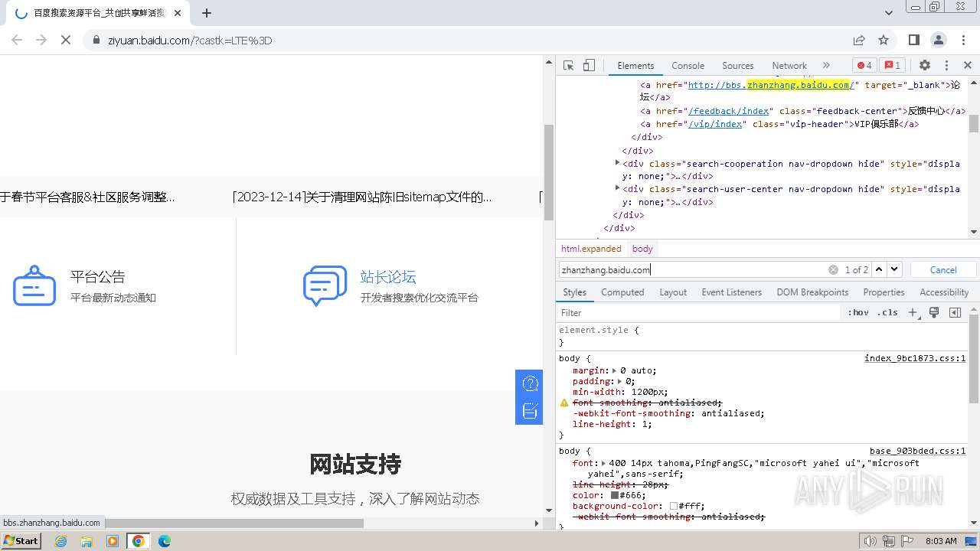The height and width of the screenshot is (551, 980).
Task: Stop page loading button
Action: pyautogui.click(x=66, y=40)
